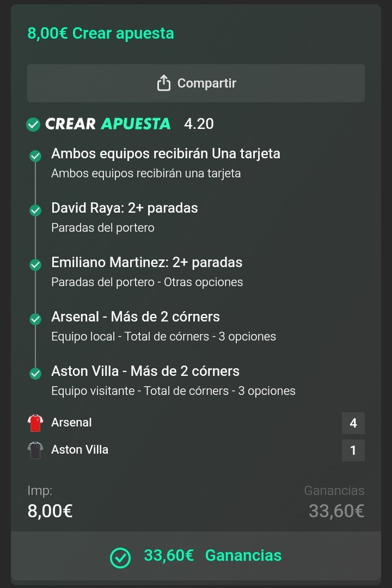The height and width of the screenshot is (588, 392).
Task: Click Aston Villa score box showing 1
Action: pyautogui.click(x=353, y=450)
